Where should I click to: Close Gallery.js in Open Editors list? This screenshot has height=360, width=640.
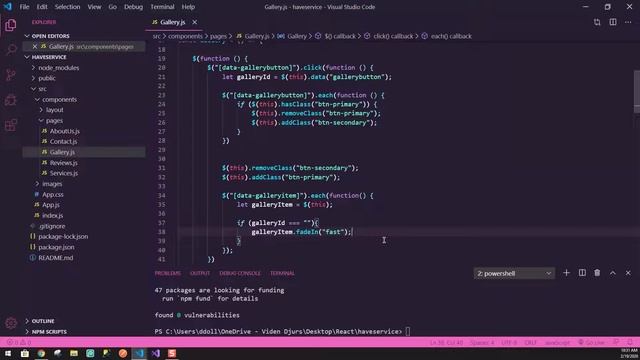point(35,47)
